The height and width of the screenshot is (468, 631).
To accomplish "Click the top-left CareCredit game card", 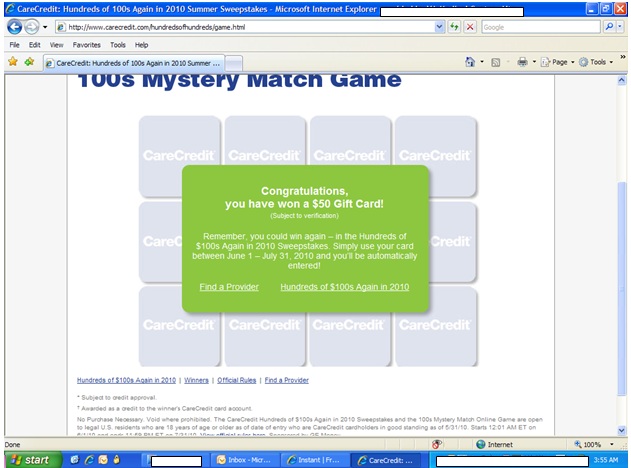I will (179, 156).
